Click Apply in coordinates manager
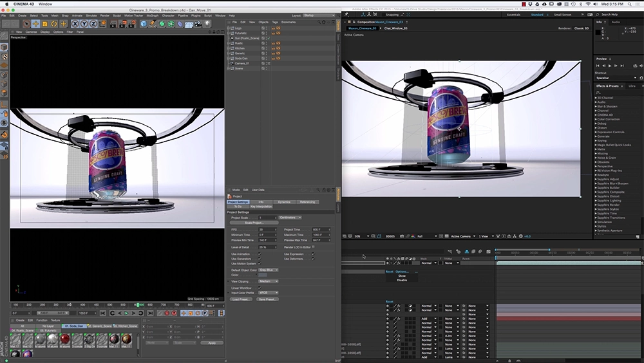This screenshot has width=644, height=363. [212, 343]
